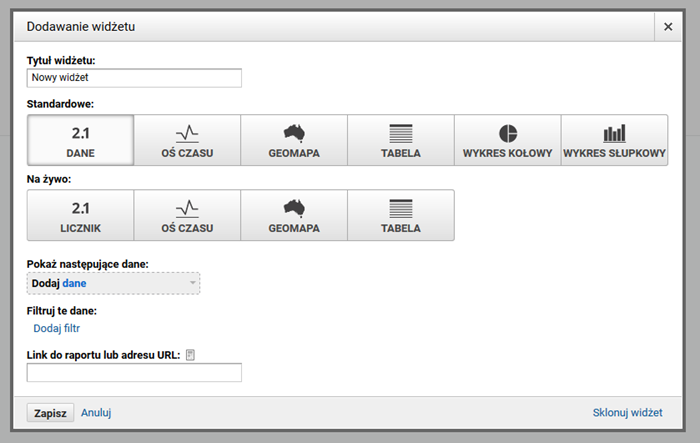Focus the Tytuł widżetu text field

point(134,78)
